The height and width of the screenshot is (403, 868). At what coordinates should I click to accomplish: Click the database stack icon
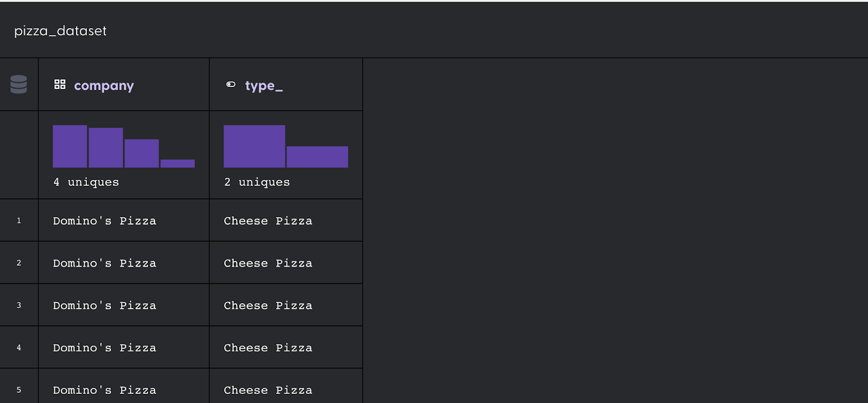click(x=18, y=84)
